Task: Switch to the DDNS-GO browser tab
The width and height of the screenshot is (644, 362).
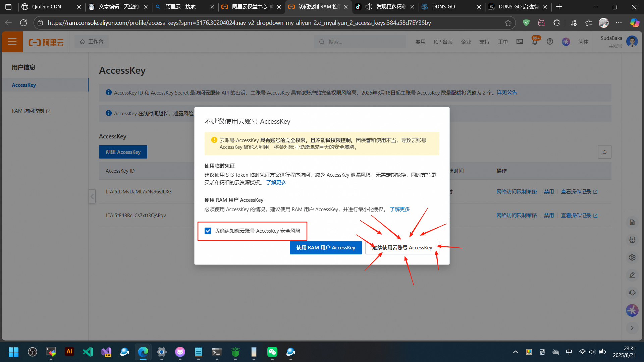Action: coord(443,7)
